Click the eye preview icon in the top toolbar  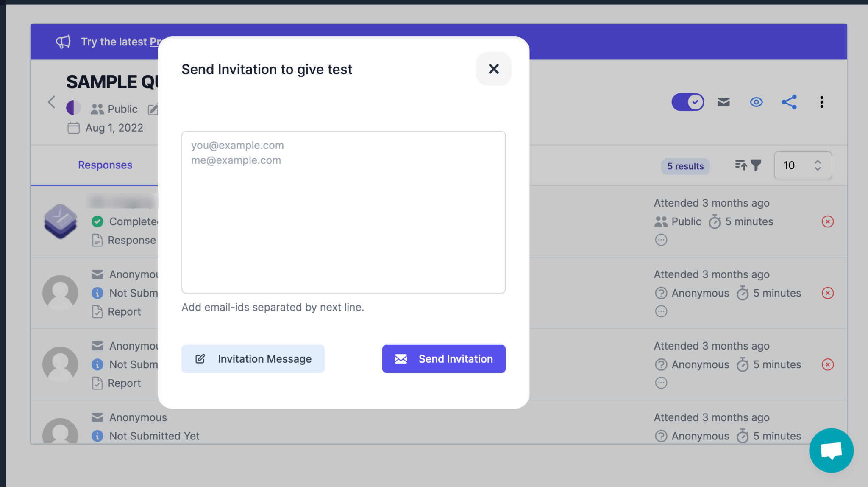tap(756, 102)
